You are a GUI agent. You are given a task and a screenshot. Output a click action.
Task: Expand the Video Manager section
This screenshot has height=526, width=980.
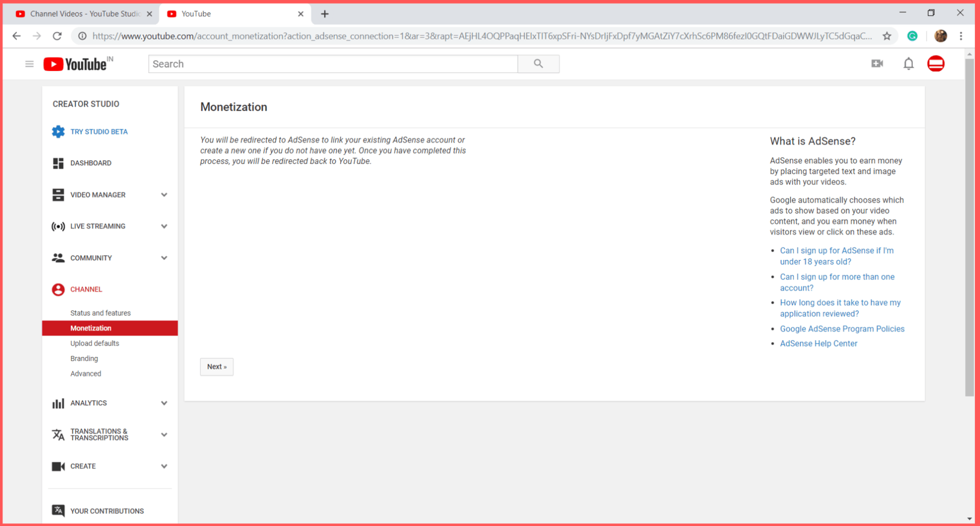pyautogui.click(x=164, y=195)
